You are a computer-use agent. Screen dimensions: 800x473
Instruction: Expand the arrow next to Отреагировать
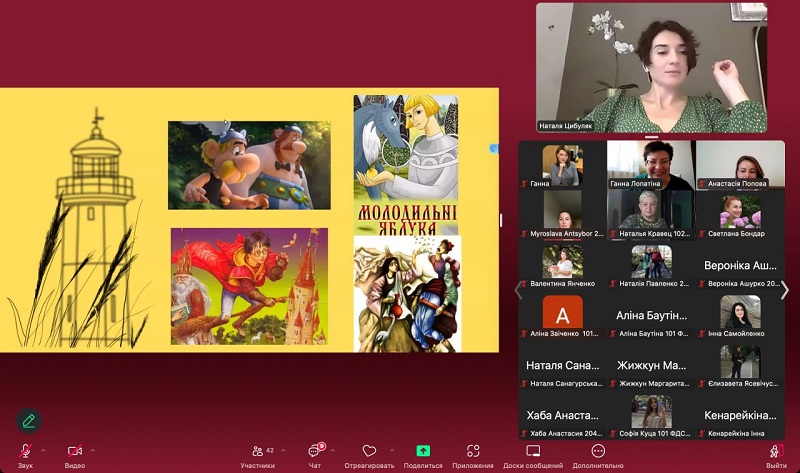tap(391, 449)
